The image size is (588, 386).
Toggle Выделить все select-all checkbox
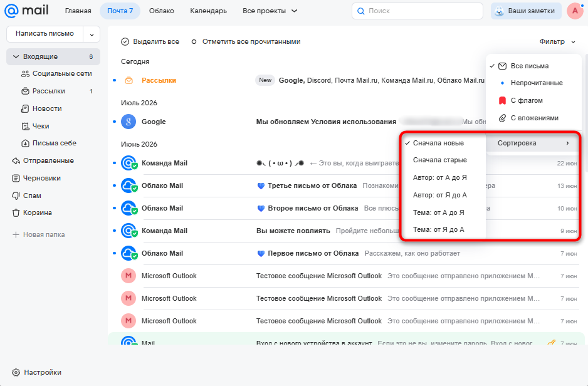pos(125,41)
